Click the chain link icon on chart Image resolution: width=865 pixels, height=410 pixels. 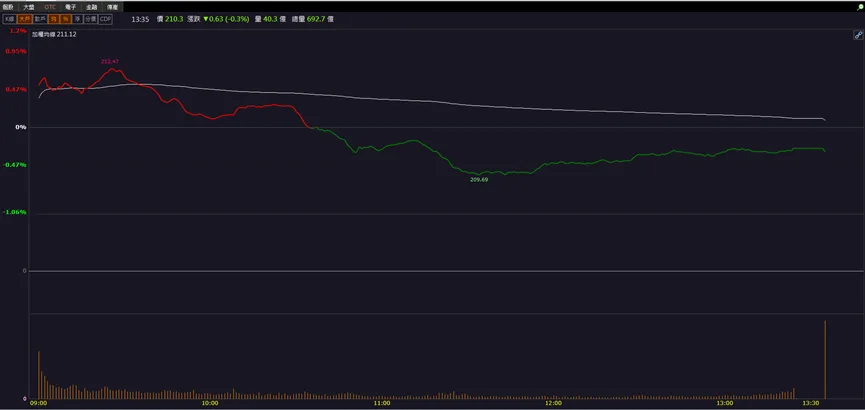coord(858,35)
